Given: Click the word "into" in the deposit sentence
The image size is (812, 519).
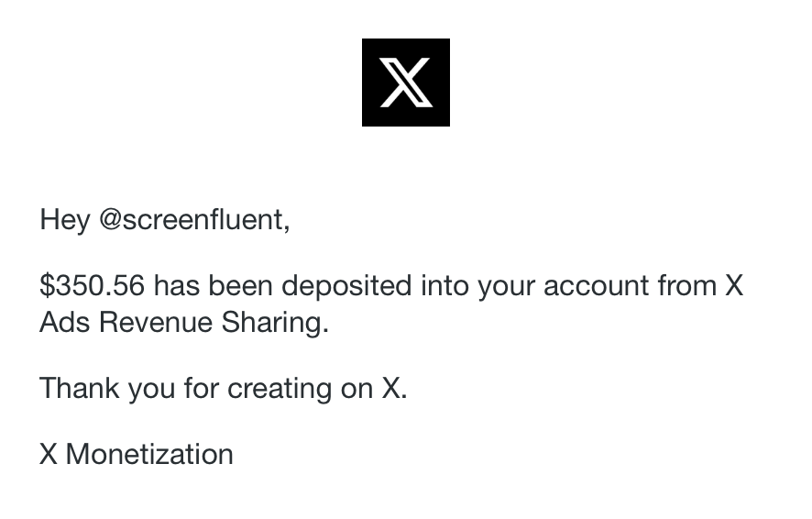Looking at the screenshot, I should pos(444,285).
